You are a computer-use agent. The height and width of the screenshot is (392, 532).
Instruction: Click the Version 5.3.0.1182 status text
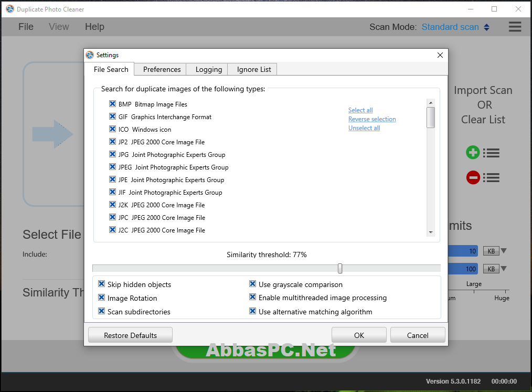coord(453,381)
